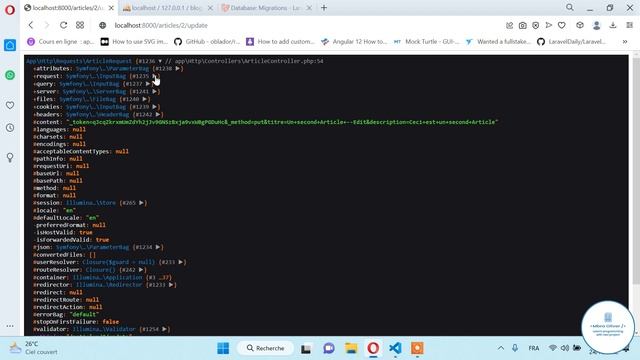The image size is (640, 360).
Task: Expand the #session Store arrow
Action: tap(141, 203)
